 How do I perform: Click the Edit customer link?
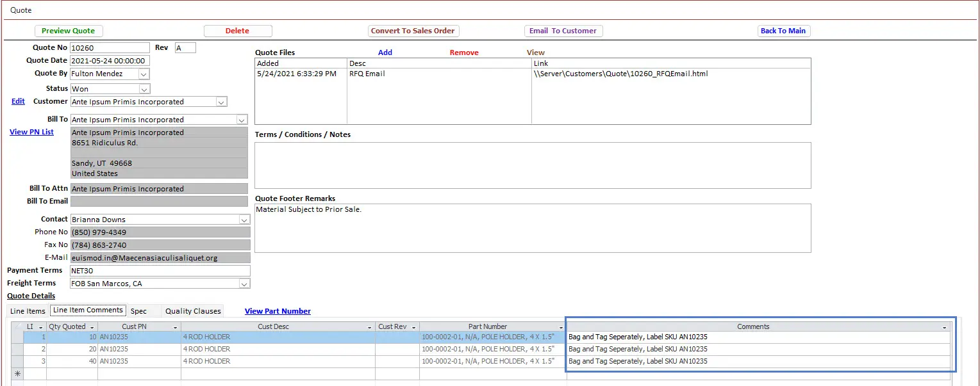click(x=19, y=101)
